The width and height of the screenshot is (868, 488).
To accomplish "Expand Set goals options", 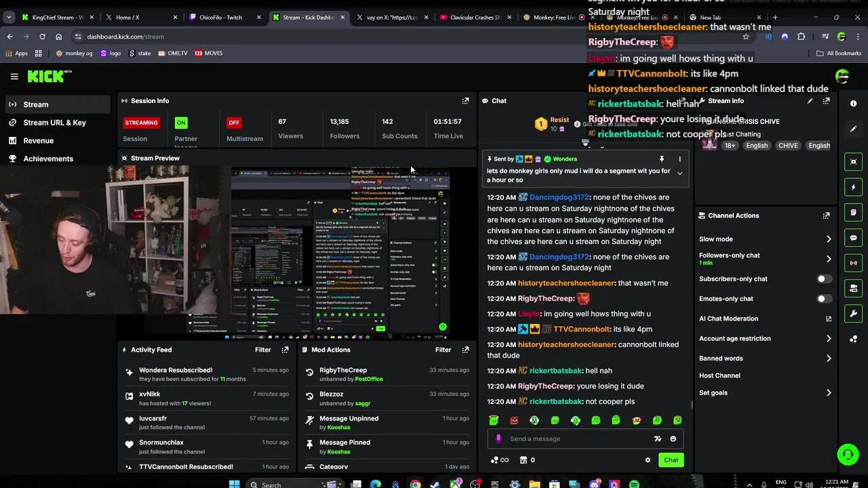I will 829,392.
